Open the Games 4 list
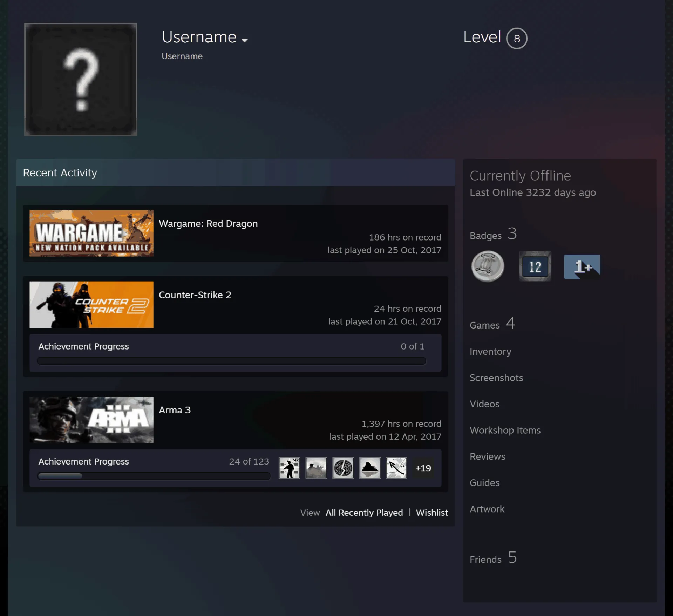673x616 pixels. (x=492, y=324)
